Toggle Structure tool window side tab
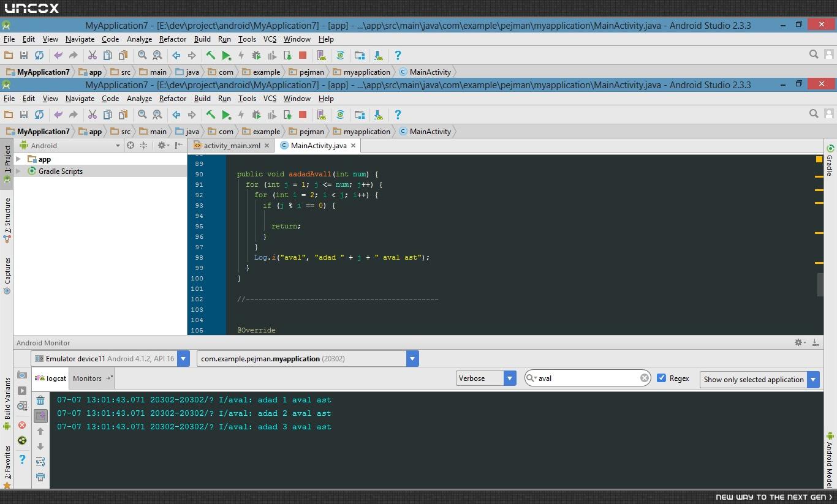 7,220
